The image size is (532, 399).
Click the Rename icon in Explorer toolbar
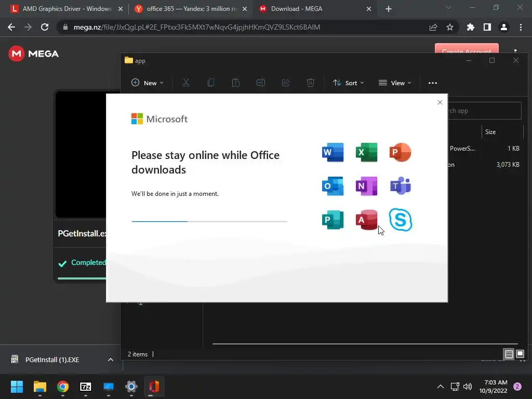tap(261, 83)
